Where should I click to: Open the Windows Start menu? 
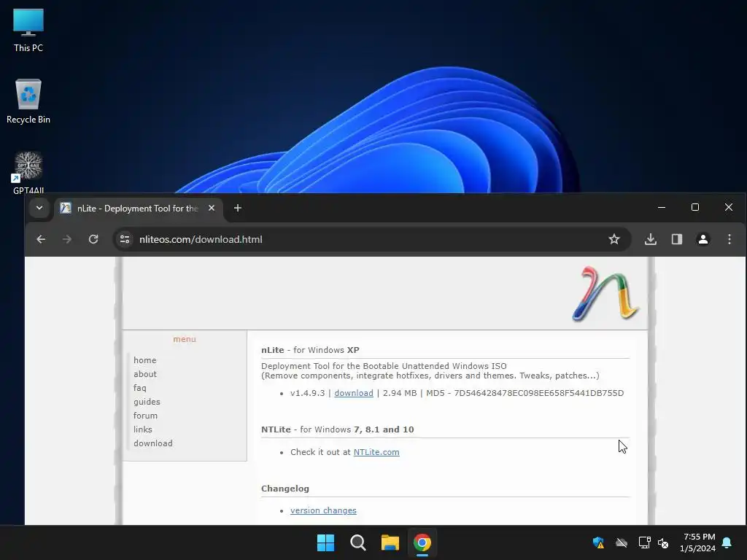pos(326,542)
